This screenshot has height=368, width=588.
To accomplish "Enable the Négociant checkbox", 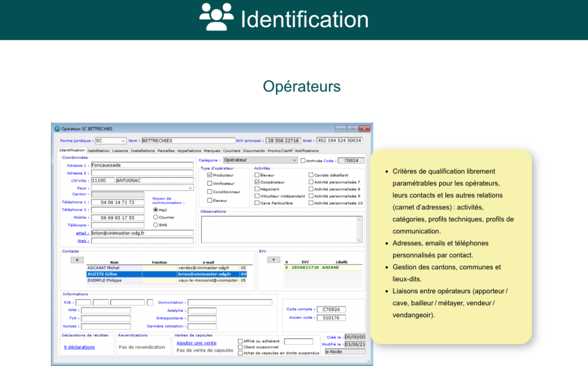I will [x=257, y=189].
